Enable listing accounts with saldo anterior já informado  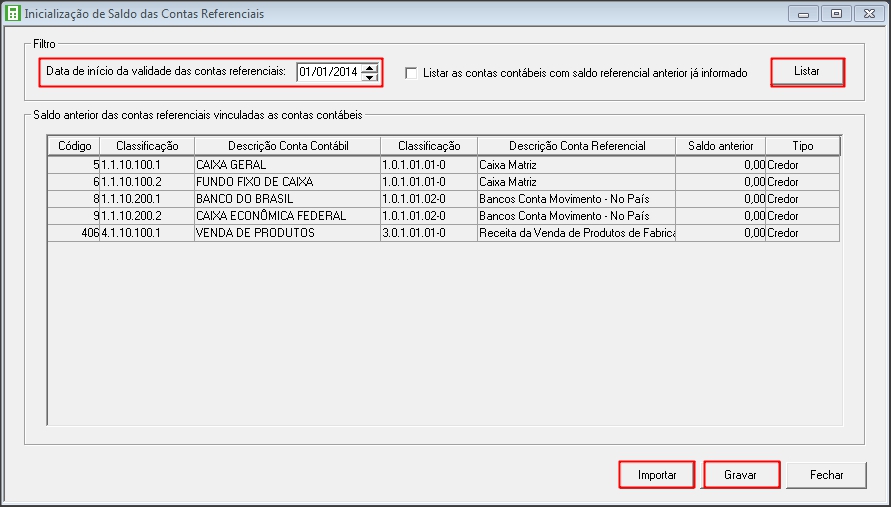click(411, 73)
